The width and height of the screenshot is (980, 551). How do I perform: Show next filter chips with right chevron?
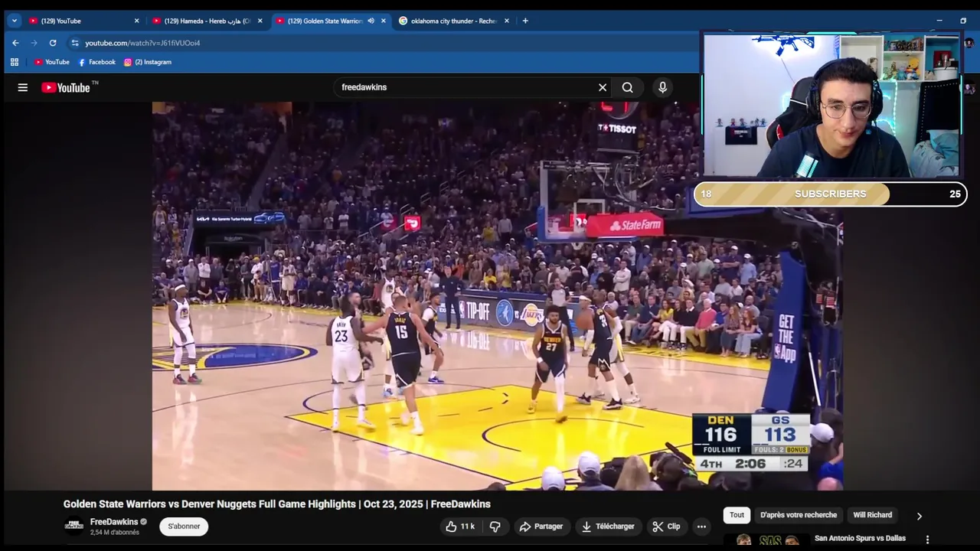[x=920, y=516]
